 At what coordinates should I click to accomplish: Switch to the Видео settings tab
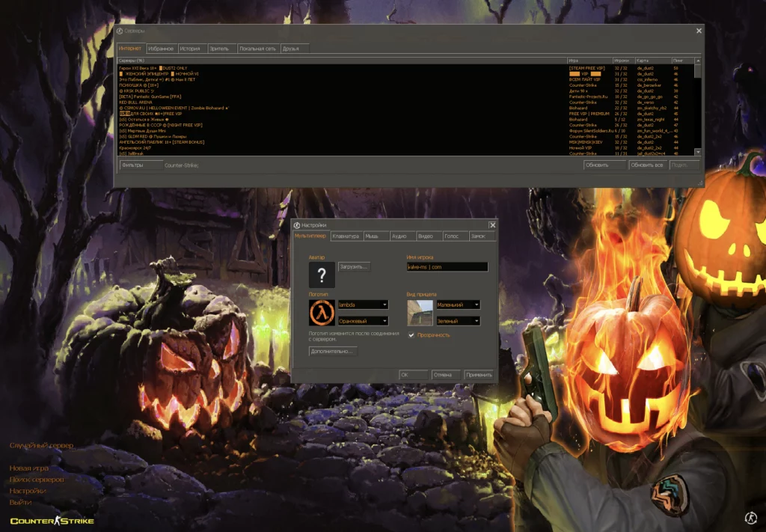[x=426, y=236]
